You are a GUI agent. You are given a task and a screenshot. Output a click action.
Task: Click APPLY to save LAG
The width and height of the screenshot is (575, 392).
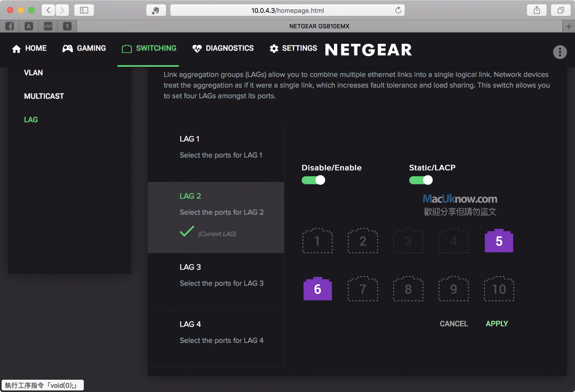497,324
